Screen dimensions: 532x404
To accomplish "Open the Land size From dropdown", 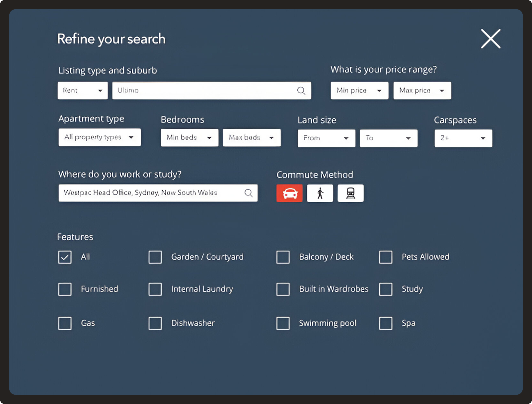I will click(326, 138).
